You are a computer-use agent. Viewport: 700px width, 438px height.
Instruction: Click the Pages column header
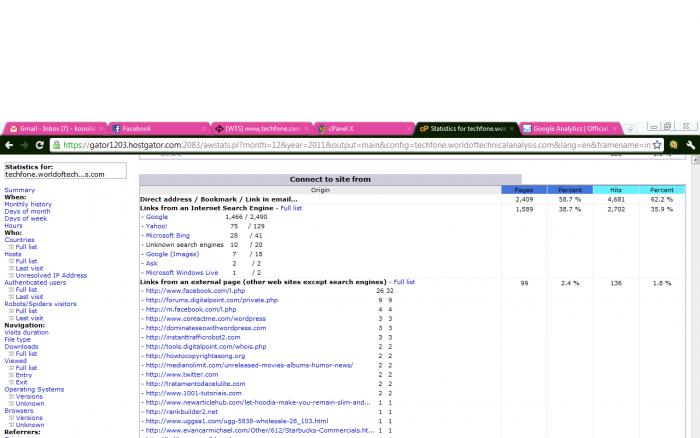click(524, 190)
